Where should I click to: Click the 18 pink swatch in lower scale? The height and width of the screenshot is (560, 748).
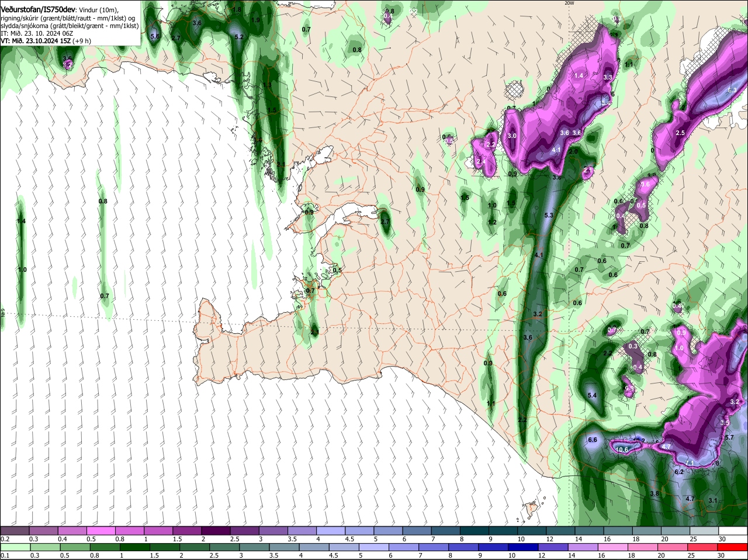pos(643,547)
